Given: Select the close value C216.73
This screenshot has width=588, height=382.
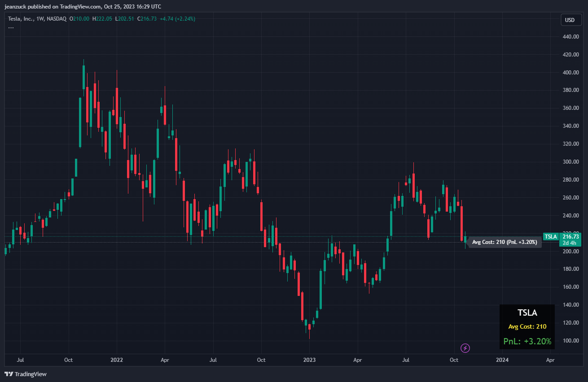Looking at the screenshot, I should click(x=147, y=19).
